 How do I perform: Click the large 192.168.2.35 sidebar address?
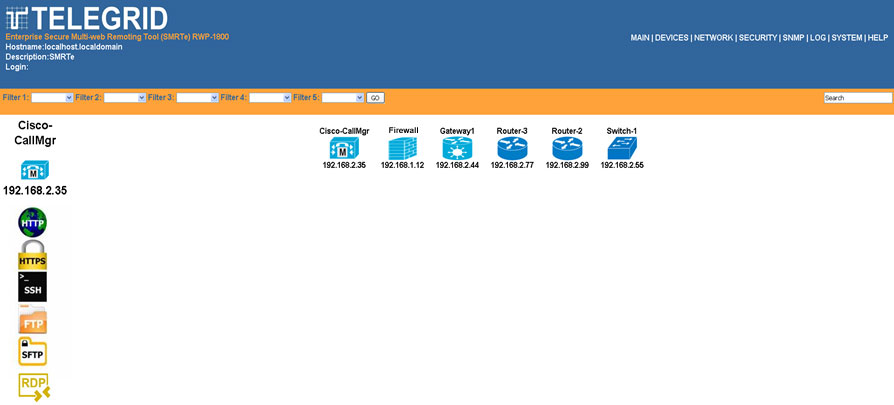(35, 191)
